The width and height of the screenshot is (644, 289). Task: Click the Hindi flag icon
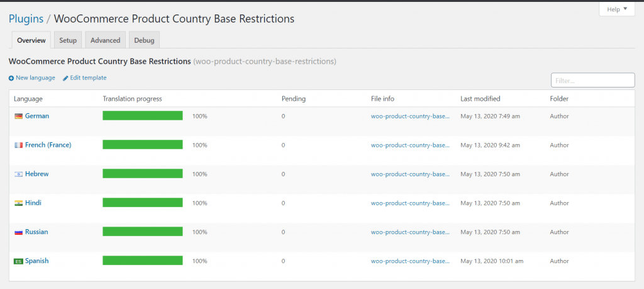click(x=19, y=203)
